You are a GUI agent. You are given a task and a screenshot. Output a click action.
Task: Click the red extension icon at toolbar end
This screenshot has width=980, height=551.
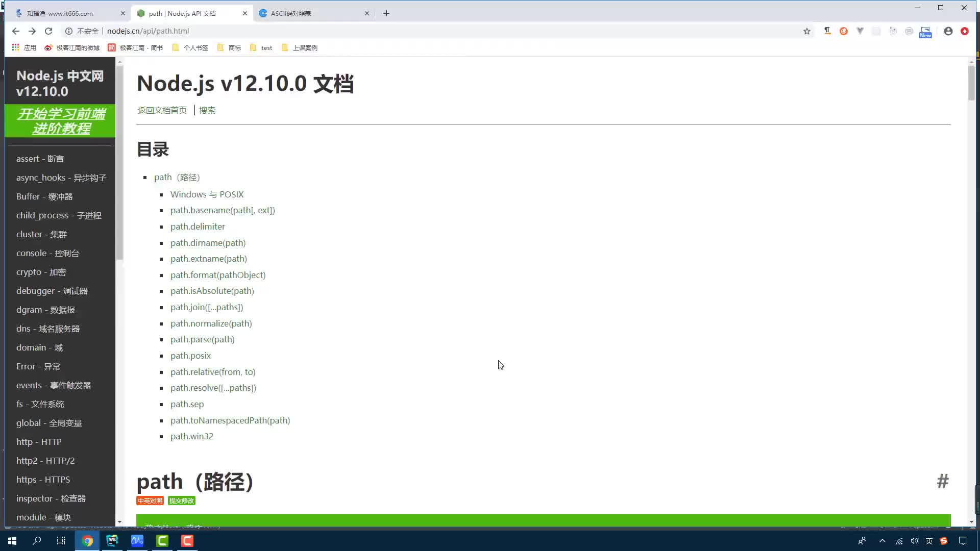pos(965,31)
